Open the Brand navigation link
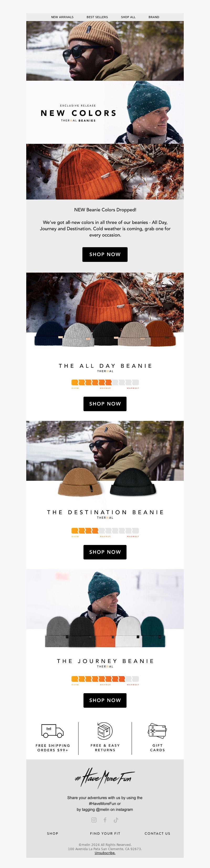Screen dimensions: 210x868 tap(154, 17)
